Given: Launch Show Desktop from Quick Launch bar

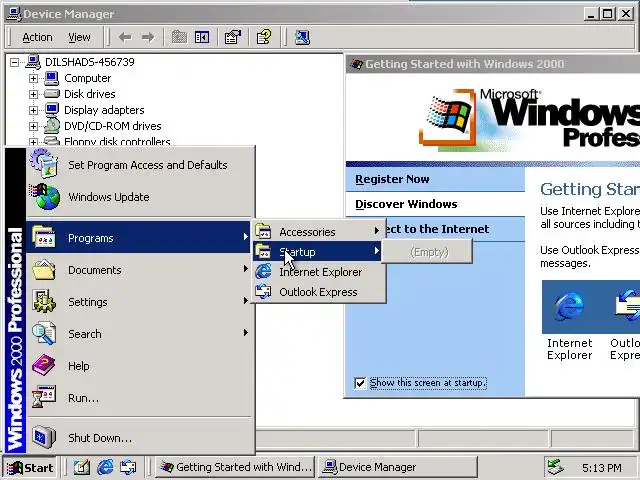Looking at the screenshot, I should pos(82,467).
